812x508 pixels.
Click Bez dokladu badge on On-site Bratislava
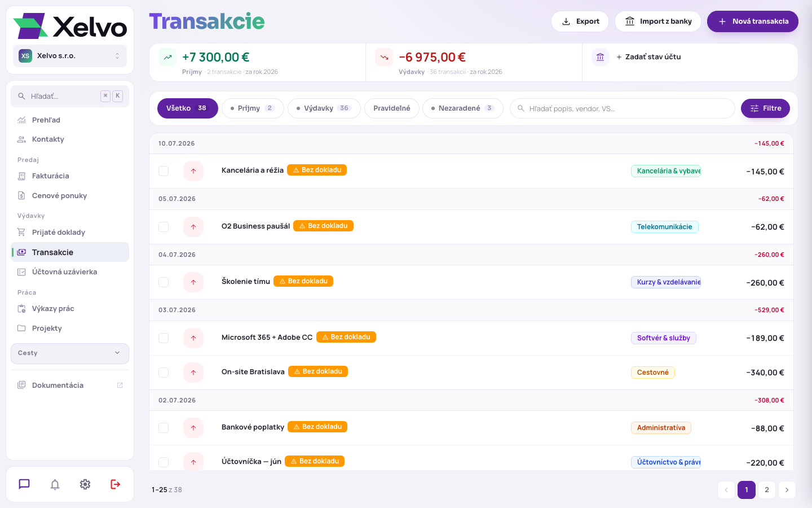[318, 371]
